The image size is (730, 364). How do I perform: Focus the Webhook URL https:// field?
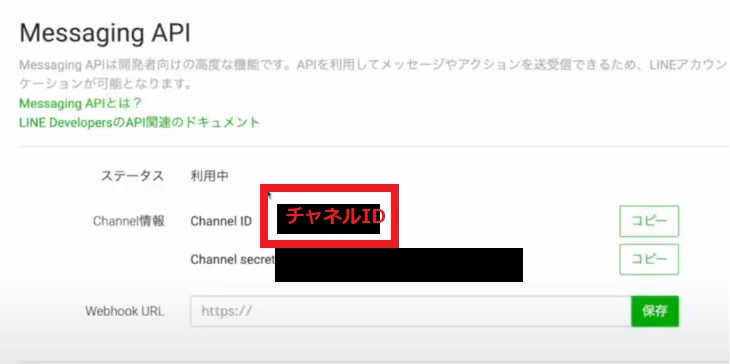click(x=411, y=311)
